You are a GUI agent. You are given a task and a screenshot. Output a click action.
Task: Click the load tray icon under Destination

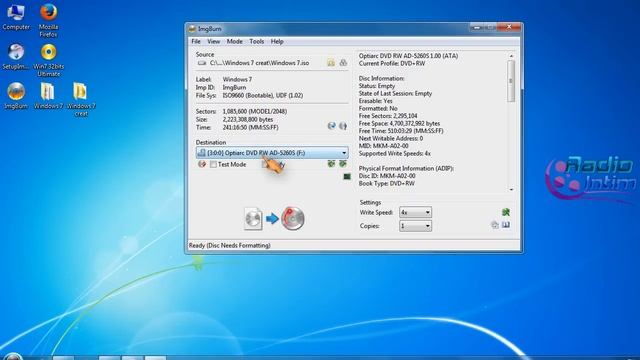331,164
